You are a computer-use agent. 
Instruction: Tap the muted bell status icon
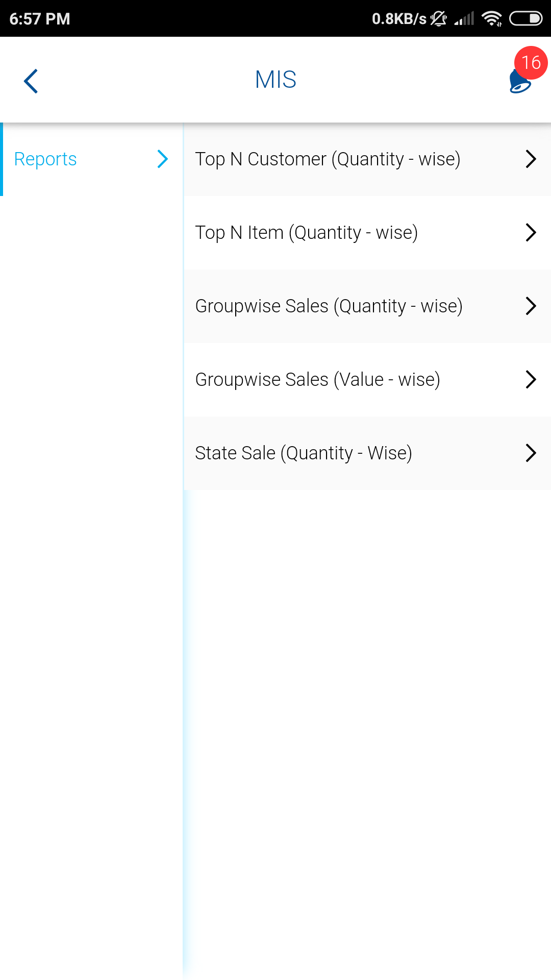438,19
